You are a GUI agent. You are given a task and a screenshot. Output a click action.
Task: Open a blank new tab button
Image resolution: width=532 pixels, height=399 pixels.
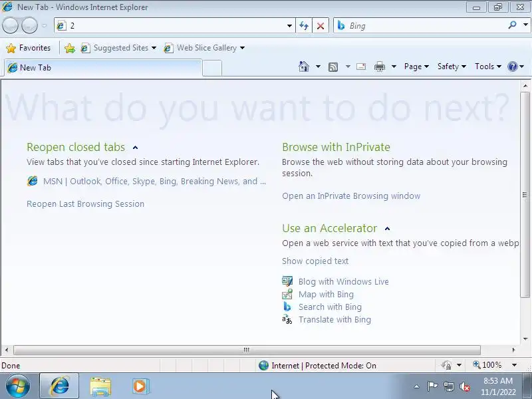(x=212, y=68)
